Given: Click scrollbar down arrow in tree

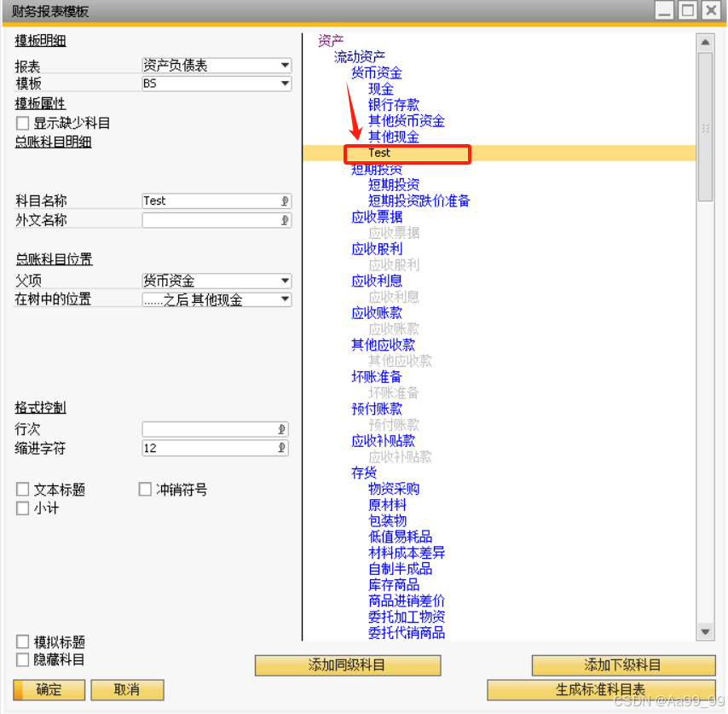Looking at the screenshot, I should click(x=705, y=631).
